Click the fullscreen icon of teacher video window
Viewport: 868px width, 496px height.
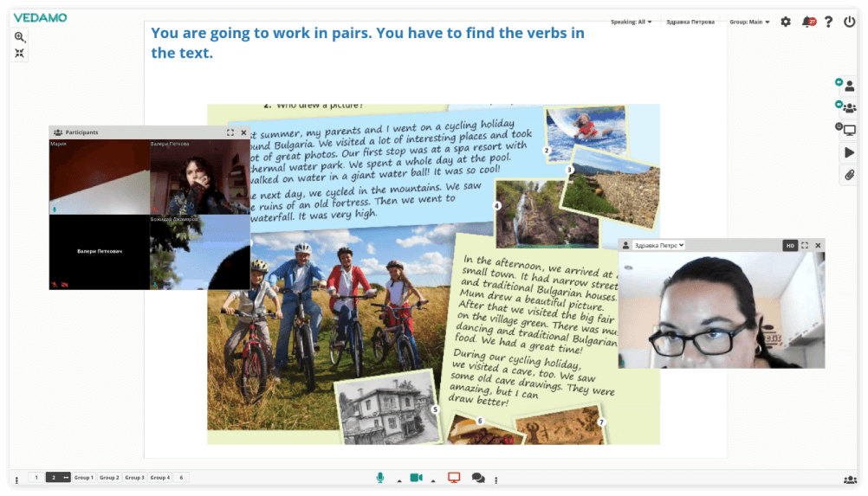coord(805,245)
